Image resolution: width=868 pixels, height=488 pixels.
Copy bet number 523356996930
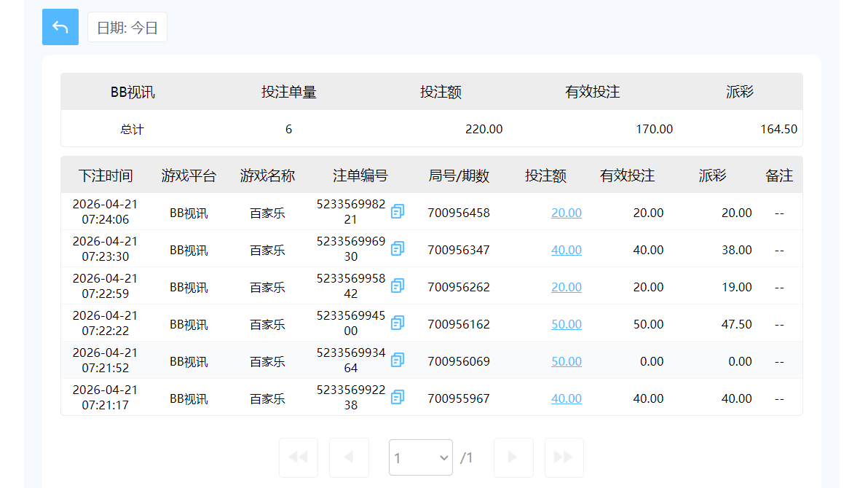point(398,248)
